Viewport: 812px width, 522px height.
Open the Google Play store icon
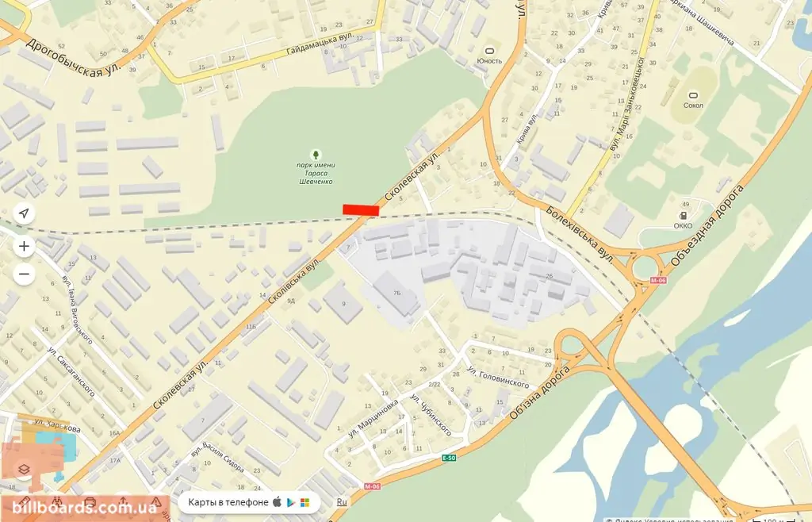[291, 502]
